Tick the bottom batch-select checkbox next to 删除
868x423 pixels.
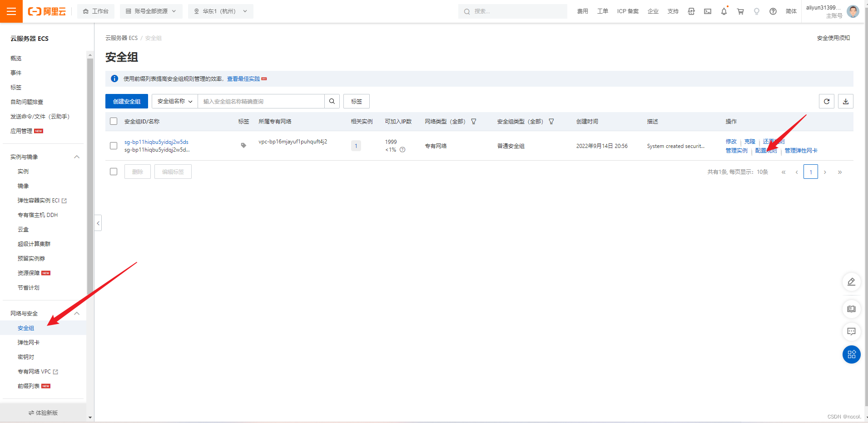pyautogui.click(x=114, y=172)
